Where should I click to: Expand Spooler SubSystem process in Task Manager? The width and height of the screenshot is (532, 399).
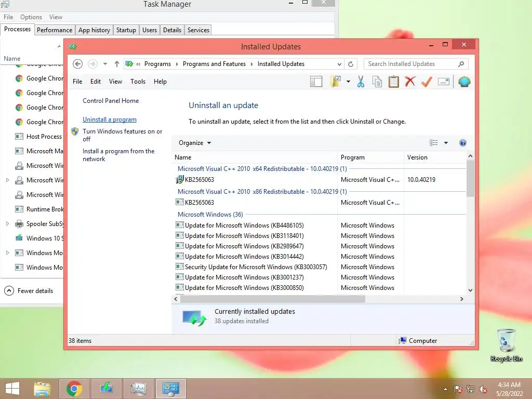(x=7, y=223)
